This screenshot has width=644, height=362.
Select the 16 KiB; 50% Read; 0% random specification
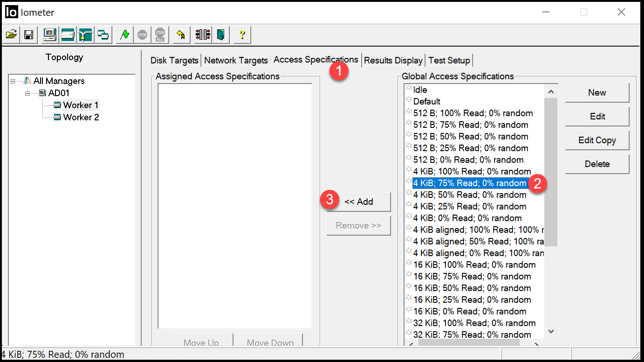472,288
